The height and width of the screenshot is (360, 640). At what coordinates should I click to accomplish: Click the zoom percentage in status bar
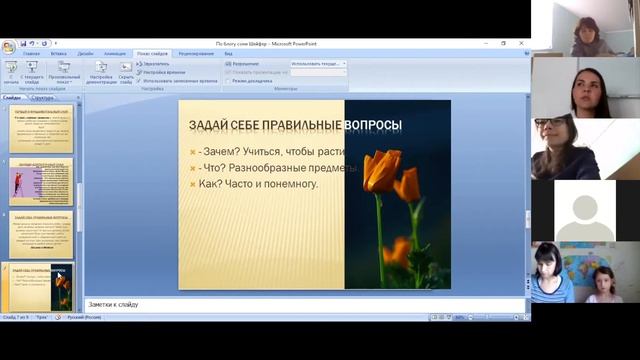coord(460,317)
